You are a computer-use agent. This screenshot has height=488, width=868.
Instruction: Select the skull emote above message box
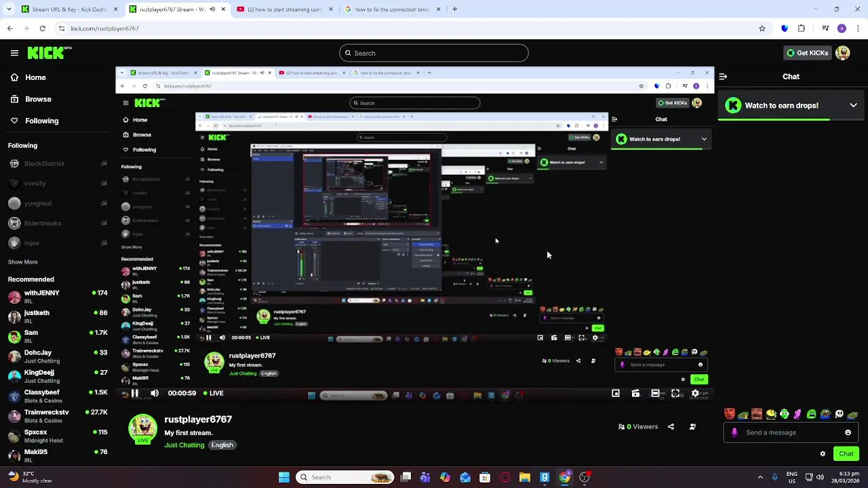[x=839, y=414]
